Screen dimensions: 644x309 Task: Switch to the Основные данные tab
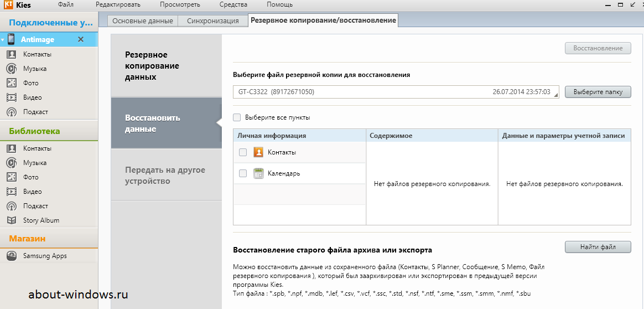click(x=143, y=21)
